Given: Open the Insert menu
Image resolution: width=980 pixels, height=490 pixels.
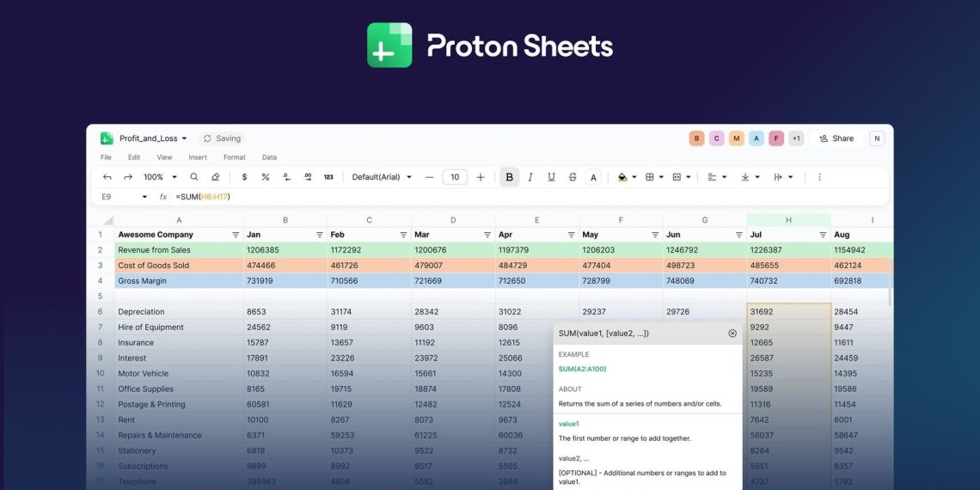Looking at the screenshot, I should 198,157.
